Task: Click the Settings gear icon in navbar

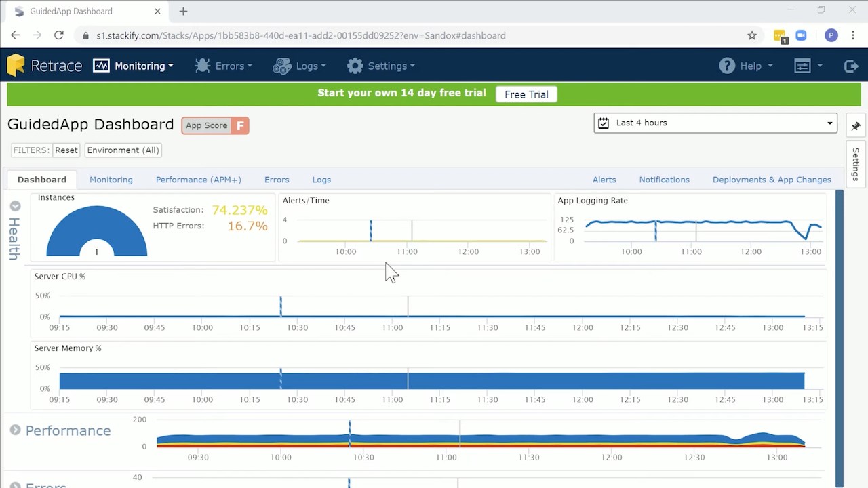Action: coord(355,66)
